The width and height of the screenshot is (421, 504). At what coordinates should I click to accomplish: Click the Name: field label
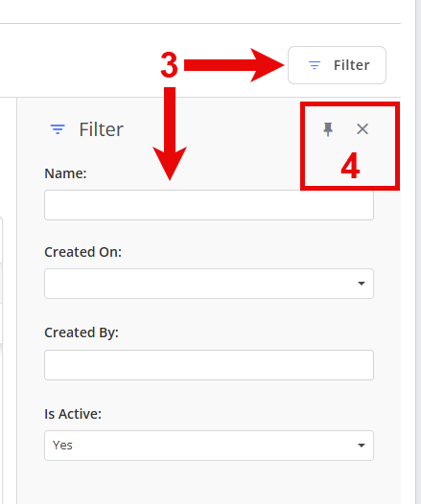[x=65, y=173]
